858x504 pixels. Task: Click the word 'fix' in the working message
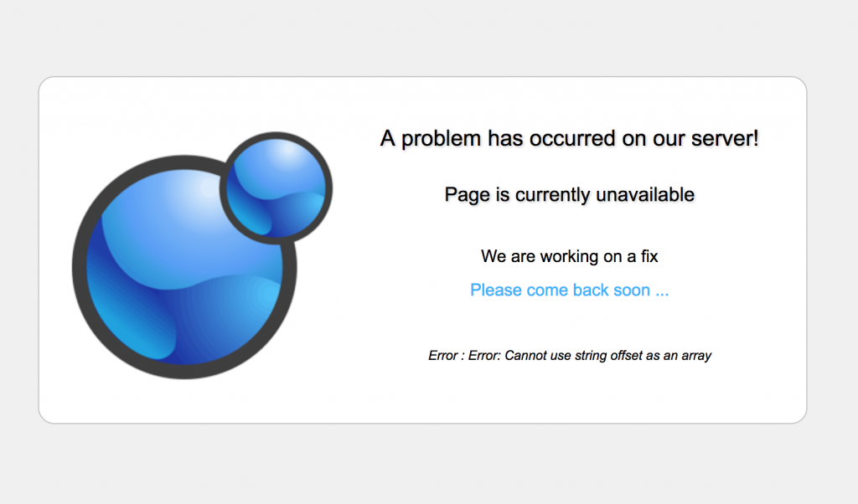pos(649,256)
